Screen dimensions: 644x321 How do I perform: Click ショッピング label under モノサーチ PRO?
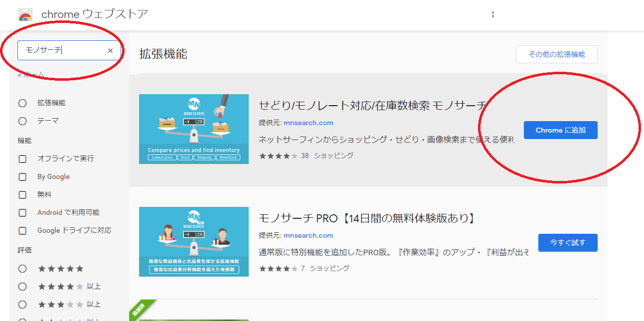click(x=329, y=268)
